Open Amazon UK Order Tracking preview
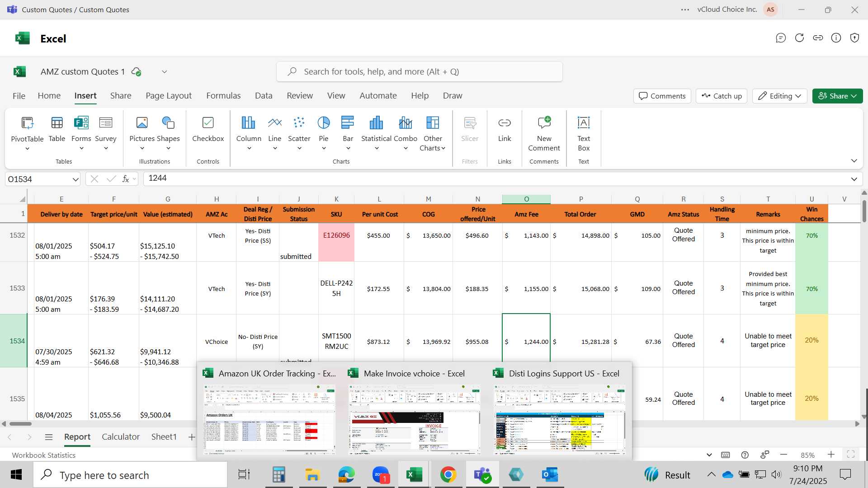This screenshot has width=868, height=488. pos(269,411)
